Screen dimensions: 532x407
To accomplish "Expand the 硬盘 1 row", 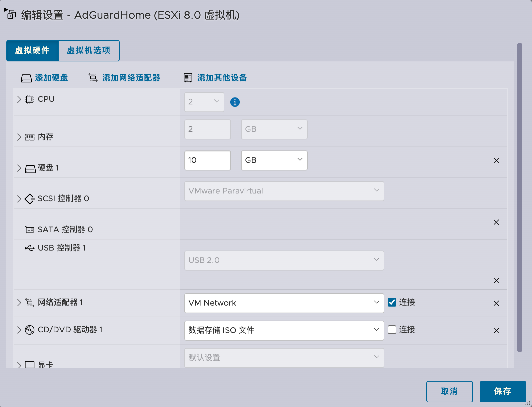I will pyautogui.click(x=19, y=168).
